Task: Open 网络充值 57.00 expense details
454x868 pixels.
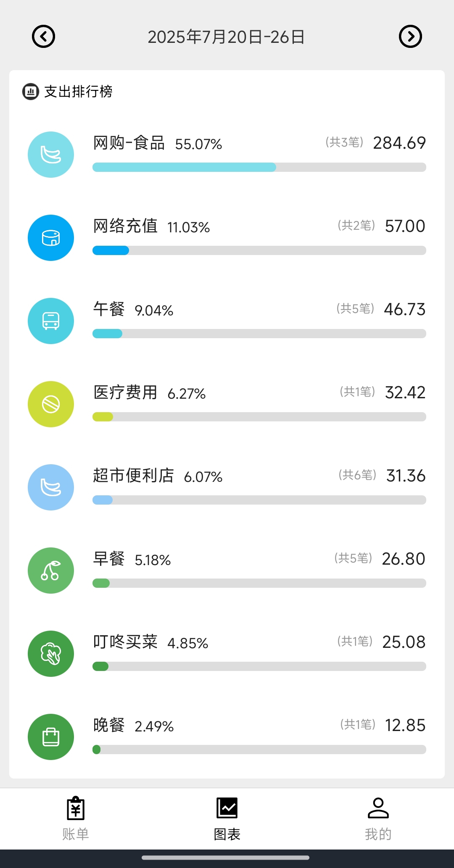Action: click(x=405, y=226)
